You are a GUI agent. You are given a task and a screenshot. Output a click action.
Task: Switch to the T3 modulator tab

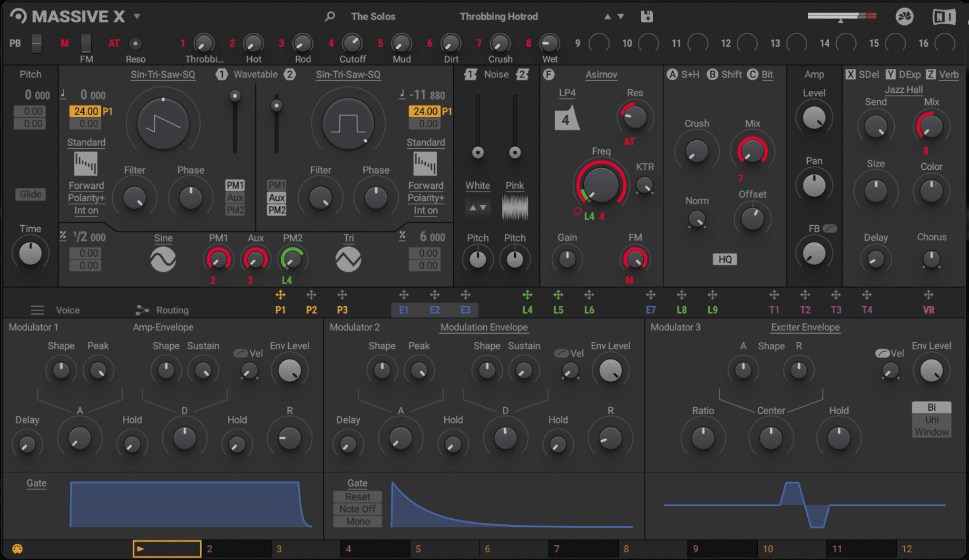[836, 310]
